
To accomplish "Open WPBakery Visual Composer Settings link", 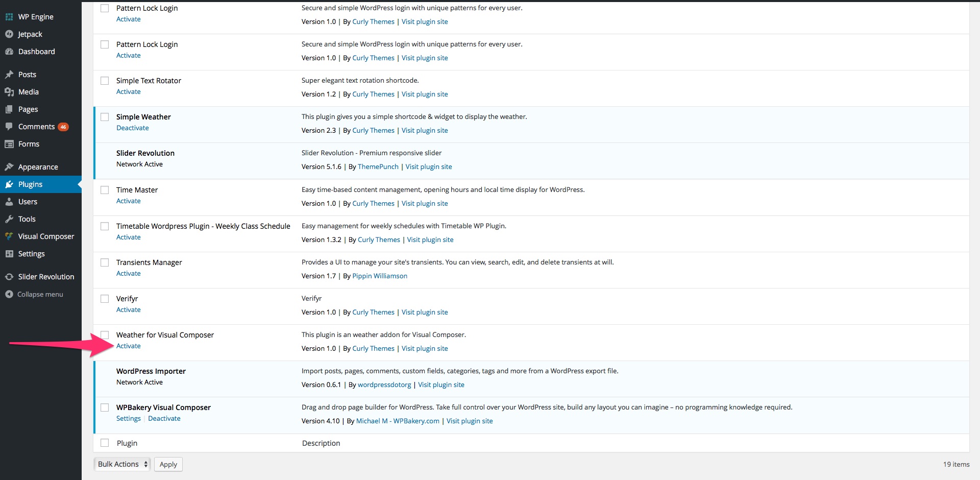I will (129, 418).
